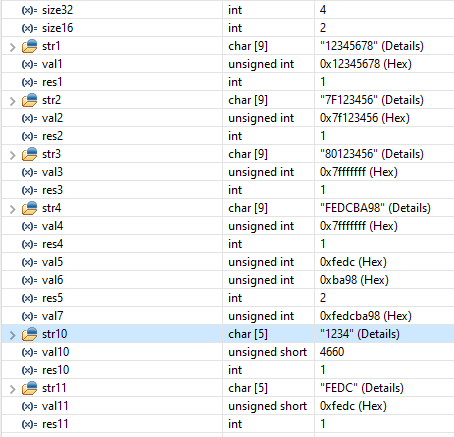
Task: Click value "FEDC" (Details) of str11
Action: coord(362,388)
